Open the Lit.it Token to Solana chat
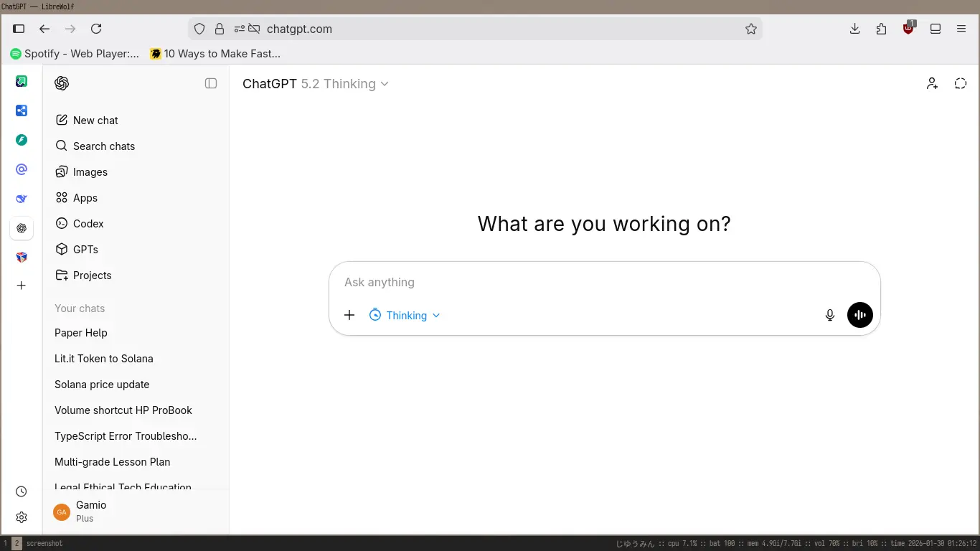 [x=136, y=359]
